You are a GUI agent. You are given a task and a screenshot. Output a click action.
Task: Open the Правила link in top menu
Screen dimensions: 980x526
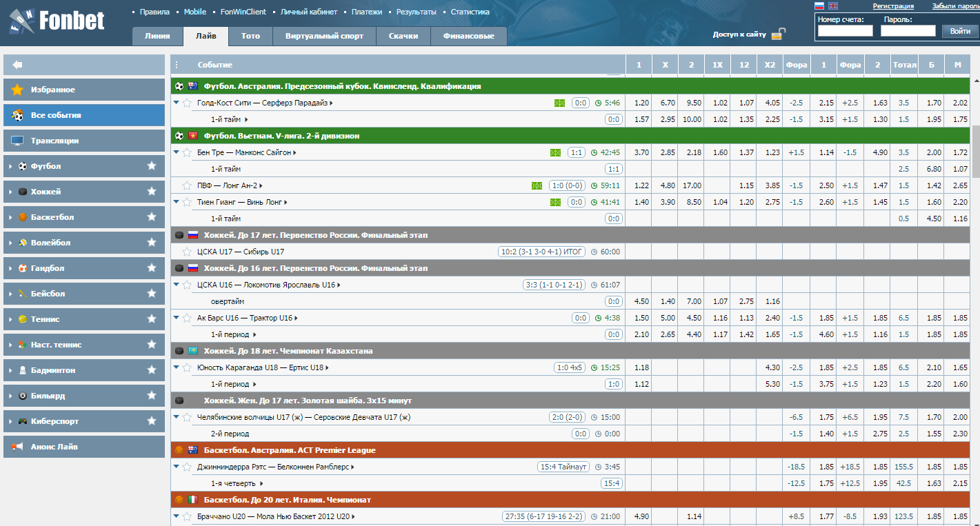pyautogui.click(x=154, y=12)
